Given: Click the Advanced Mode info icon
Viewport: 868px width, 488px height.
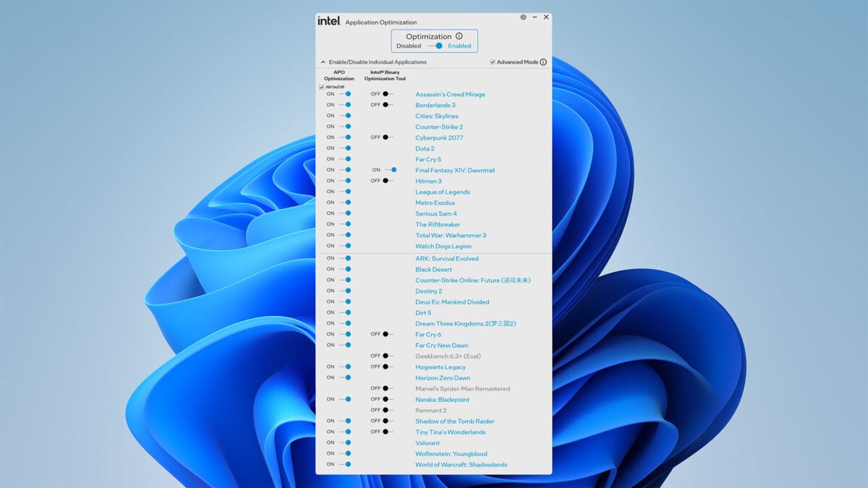Looking at the screenshot, I should click(x=543, y=62).
